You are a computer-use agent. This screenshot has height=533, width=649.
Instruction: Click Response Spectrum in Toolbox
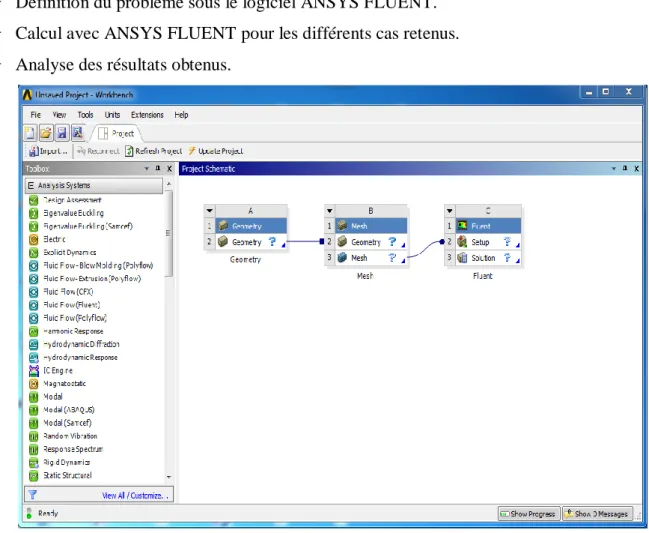click(x=73, y=449)
